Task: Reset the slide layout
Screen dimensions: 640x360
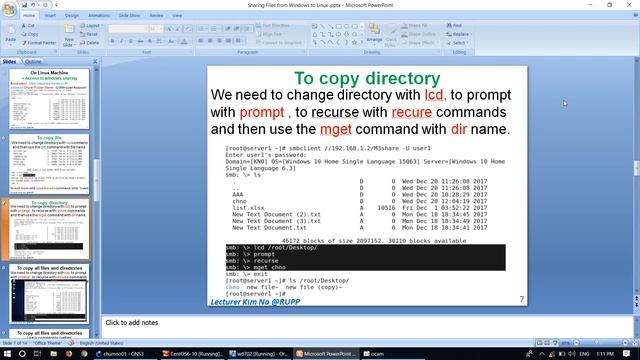Action: [89, 34]
